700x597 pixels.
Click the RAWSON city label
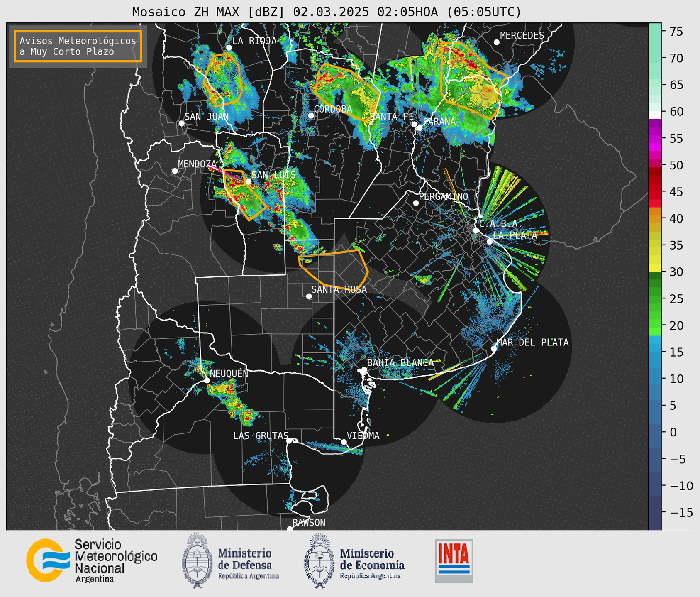click(x=309, y=523)
